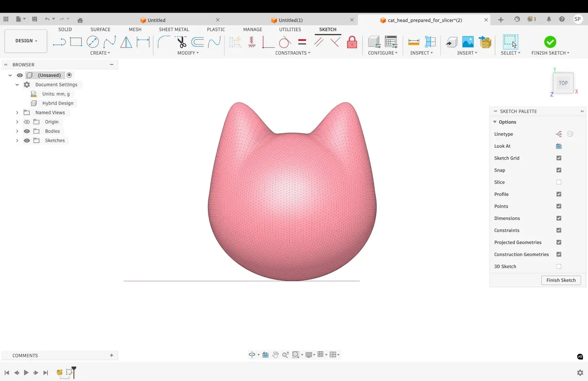Select the Circle sketch tool

click(93, 42)
